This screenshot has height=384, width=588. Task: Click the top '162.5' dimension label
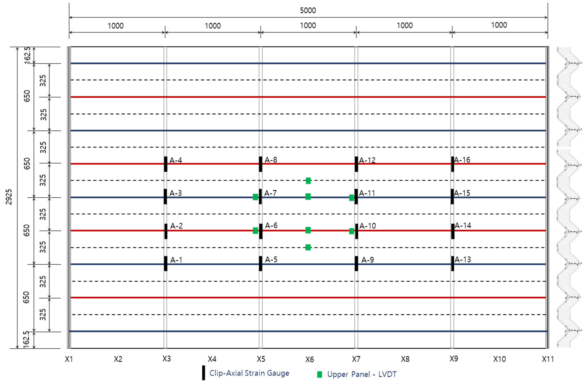[27, 55]
